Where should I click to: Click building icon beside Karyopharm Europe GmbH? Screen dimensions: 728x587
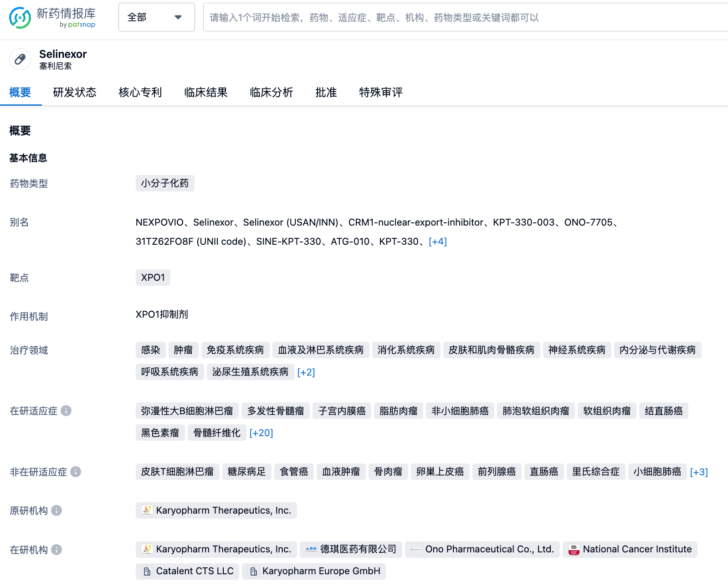tap(253, 572)
